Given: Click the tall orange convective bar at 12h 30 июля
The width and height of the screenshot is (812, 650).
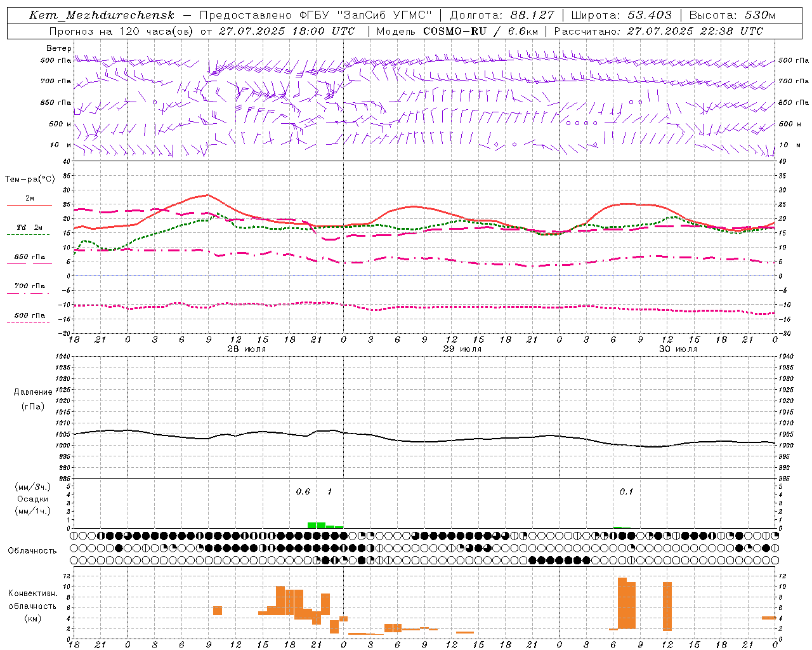Looking at the screenshot, I should click(667, 606).
